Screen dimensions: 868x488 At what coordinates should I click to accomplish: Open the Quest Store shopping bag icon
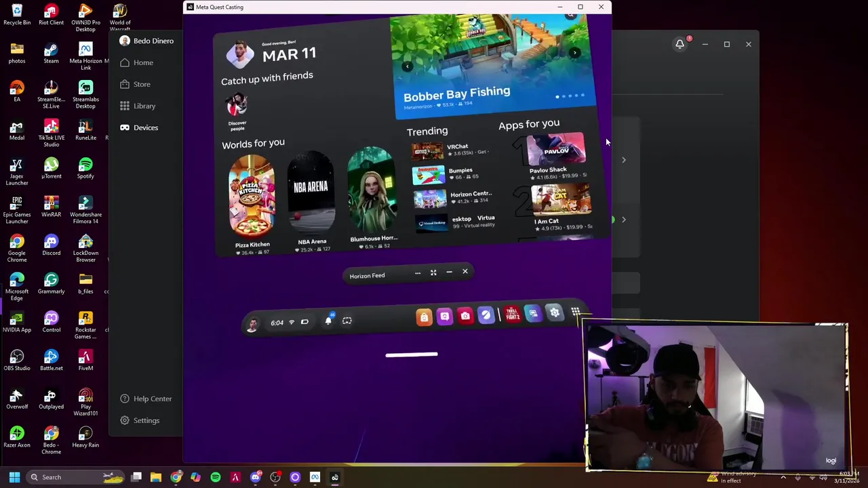click(424, 317)
